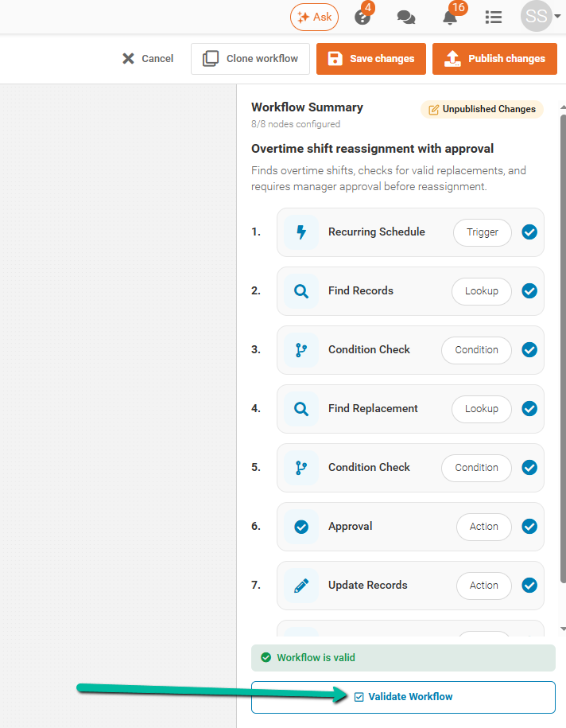This screenshot has width=566, height=728.
Task: Click the Validate Workflow button
Action: pyautogui.click(x=403, y=697)
